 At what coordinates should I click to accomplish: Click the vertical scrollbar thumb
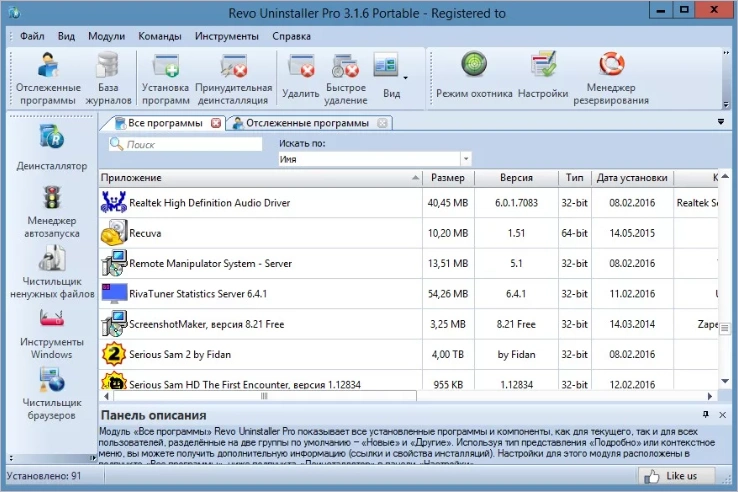coord(725,328)
